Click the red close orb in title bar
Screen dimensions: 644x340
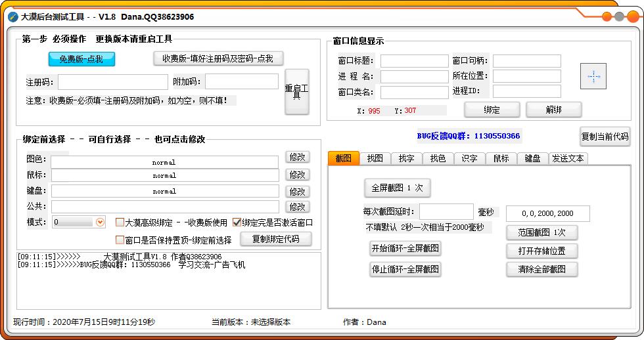(632, 16)
